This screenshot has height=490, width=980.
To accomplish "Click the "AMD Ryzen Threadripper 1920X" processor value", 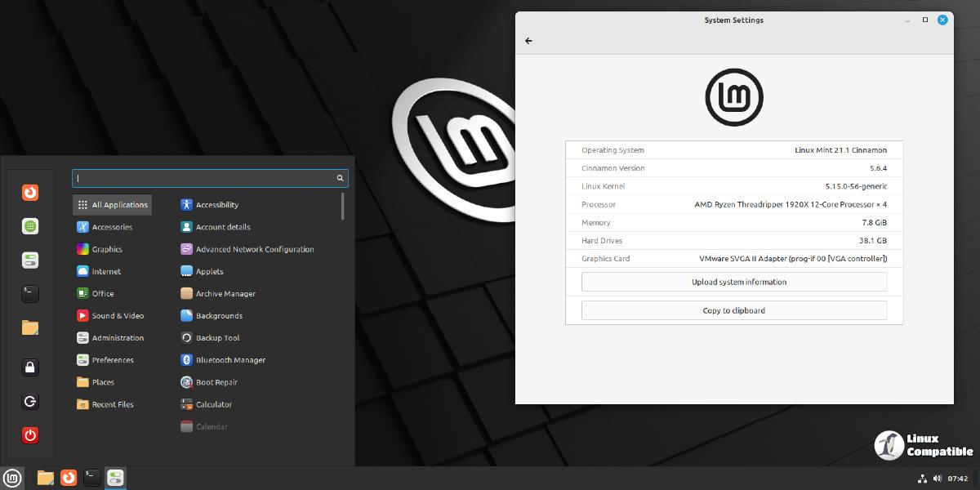I will pyautogui.click(x=791, y=204).
